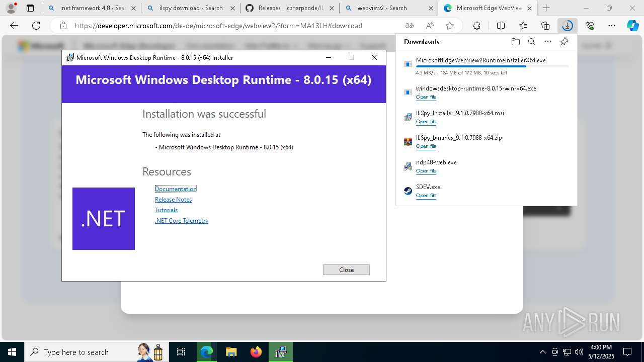Switch to webview2 Search tab
This screenshot has width=644, height=362.
point(388,8)
